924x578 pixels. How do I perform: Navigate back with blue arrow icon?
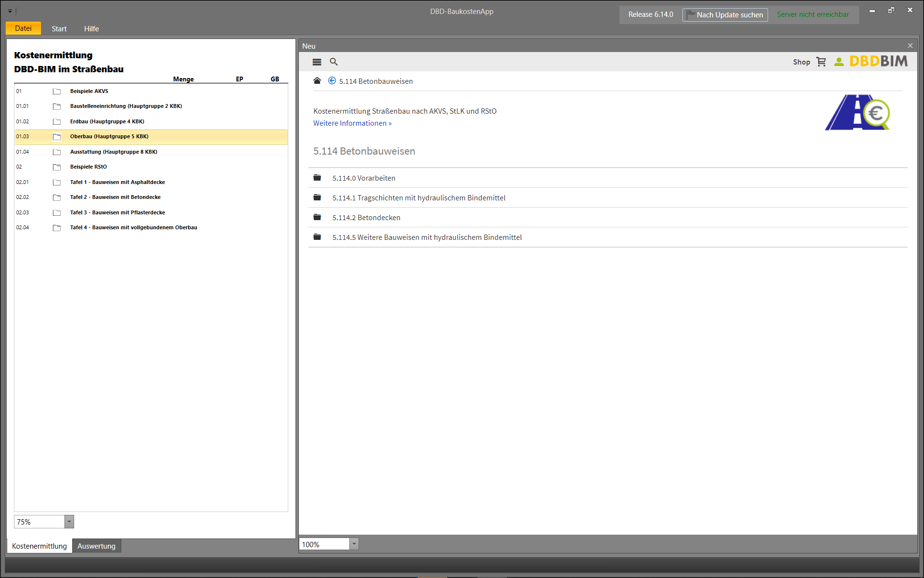[332, 81]
